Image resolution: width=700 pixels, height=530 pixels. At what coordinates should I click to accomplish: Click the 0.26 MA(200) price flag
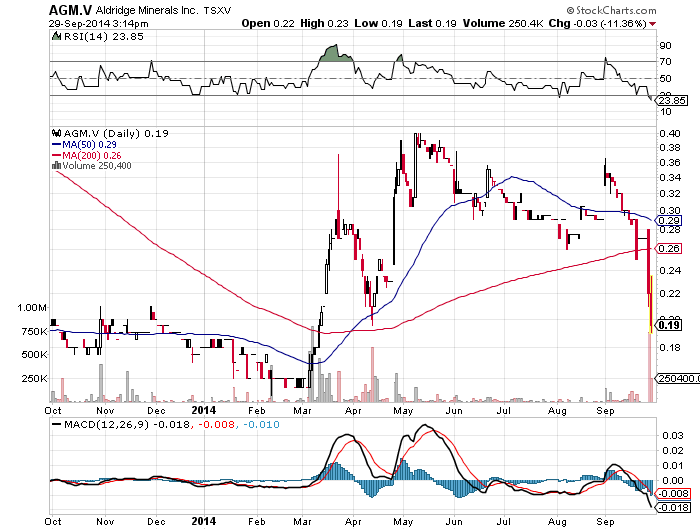668,248
